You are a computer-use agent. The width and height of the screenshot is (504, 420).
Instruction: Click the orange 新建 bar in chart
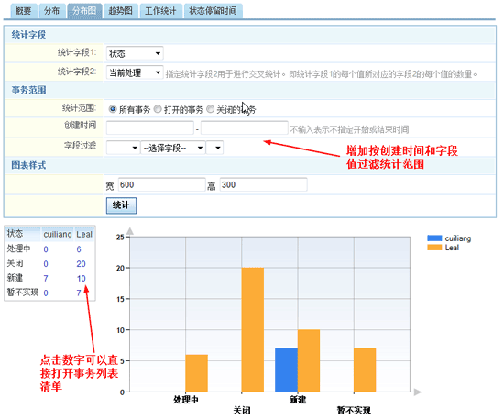(309, 360)
